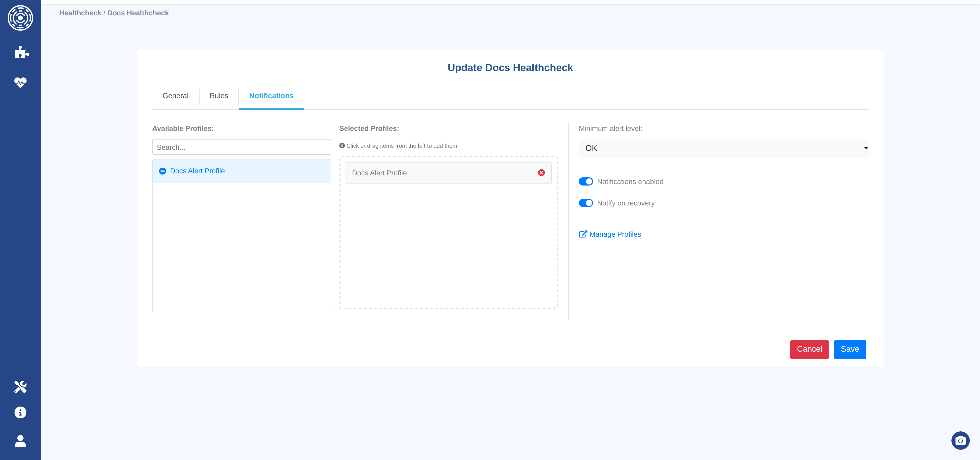Open the puzzle piece plugins icon
Image resolution: width=980 pixels, height=460 pixels.
[22, 52]
